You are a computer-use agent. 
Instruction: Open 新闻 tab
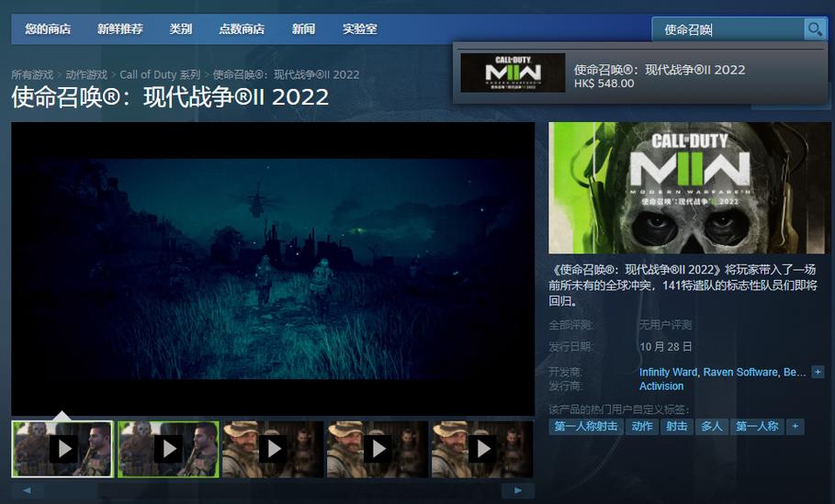303,28
